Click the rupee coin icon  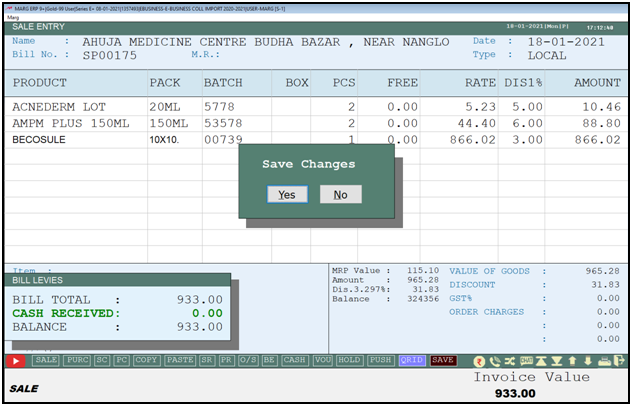click(479, 360)
